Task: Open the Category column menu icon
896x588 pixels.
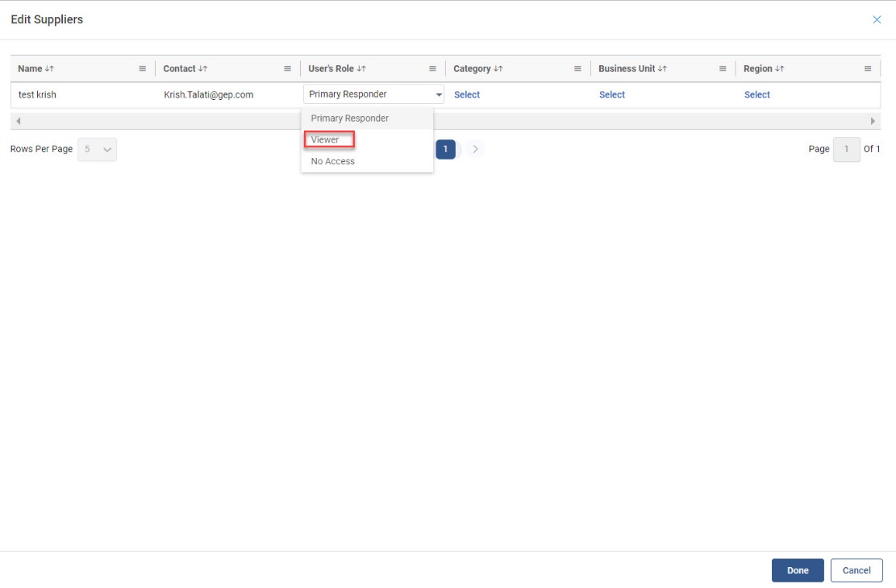Action: [577, 69]
